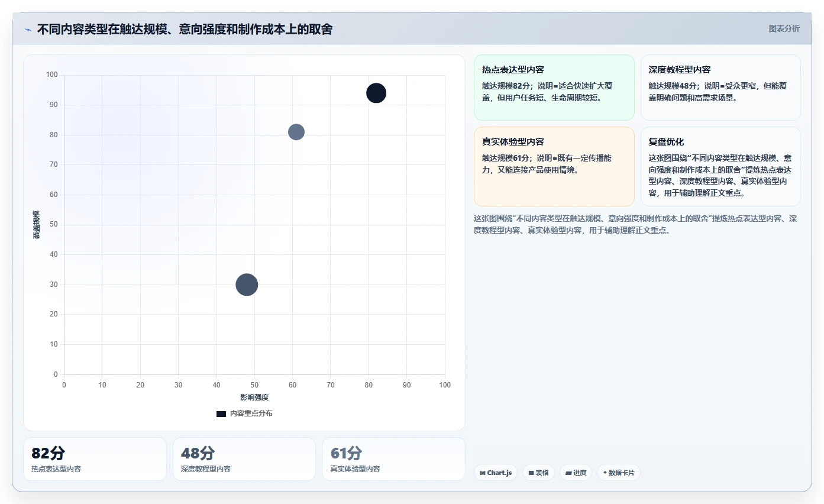
Task: Select the 82分 stat card
Action: coord(95,459)
